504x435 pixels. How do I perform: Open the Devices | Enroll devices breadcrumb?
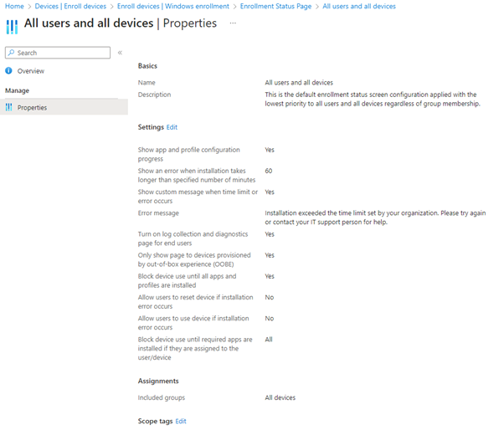(70, 6)
